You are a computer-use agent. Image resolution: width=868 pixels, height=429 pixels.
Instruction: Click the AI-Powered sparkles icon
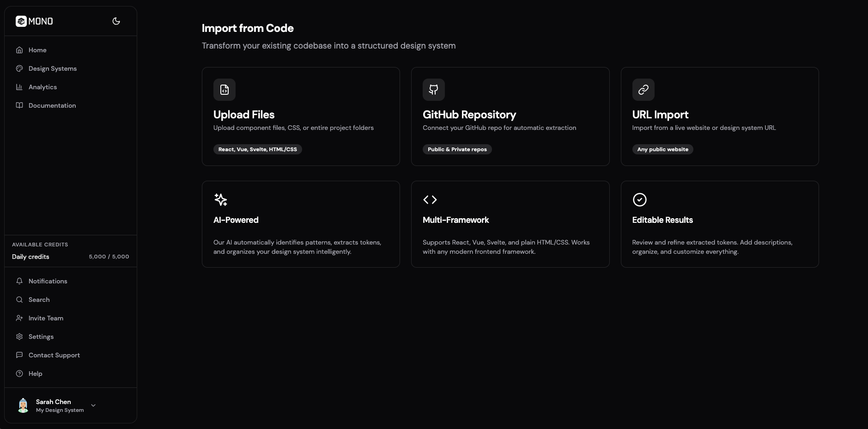[x=220, y=200]
